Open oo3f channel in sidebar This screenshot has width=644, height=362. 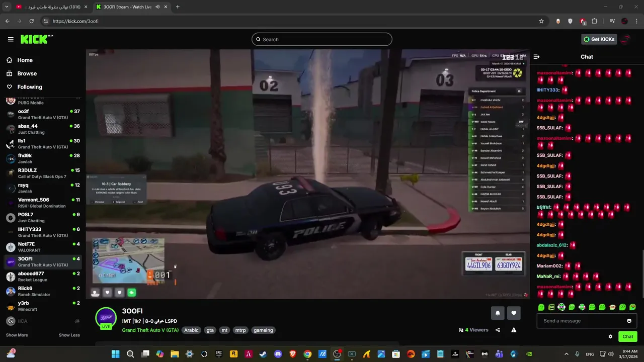(x=43, y=115)
